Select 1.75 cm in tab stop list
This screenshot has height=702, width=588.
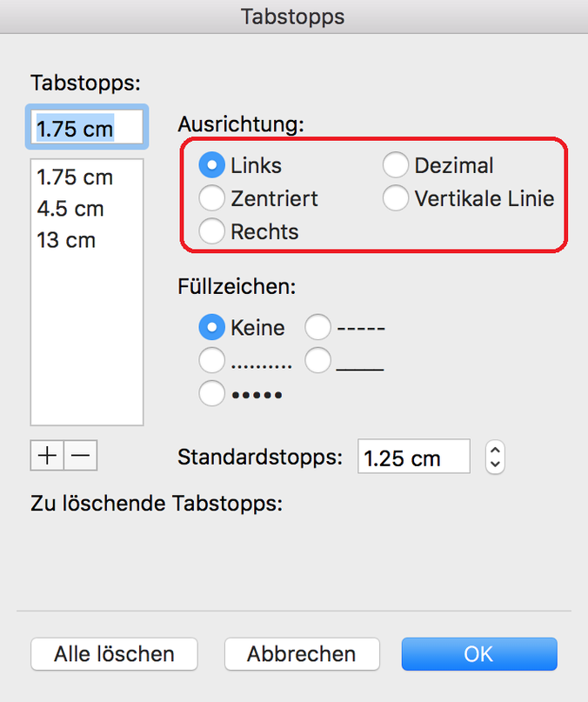pos(76,177)
